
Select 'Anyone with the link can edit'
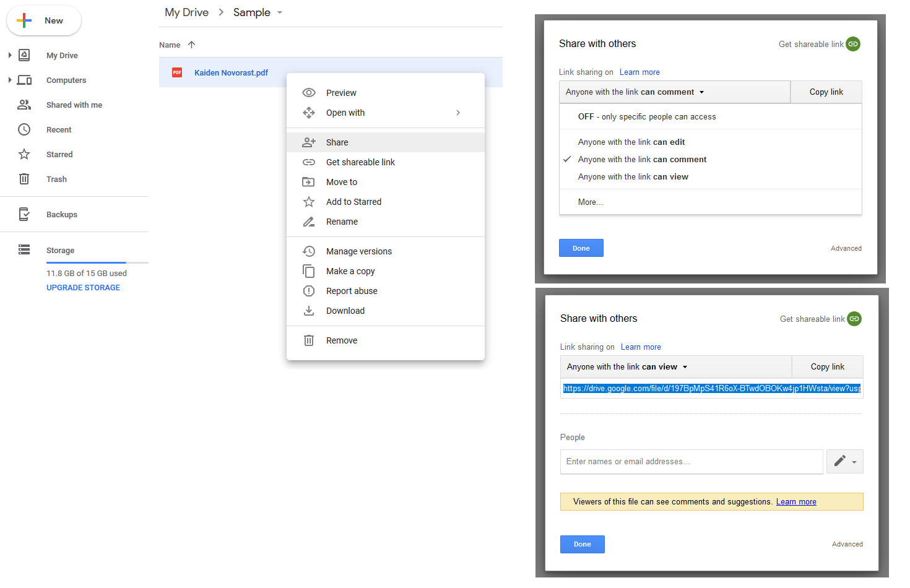click(631, 142)
